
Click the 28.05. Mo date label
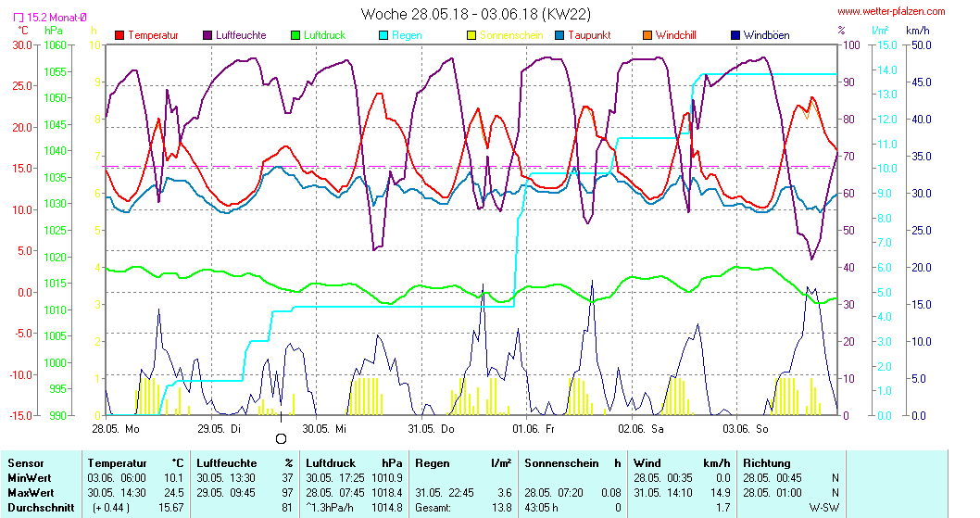116,429
